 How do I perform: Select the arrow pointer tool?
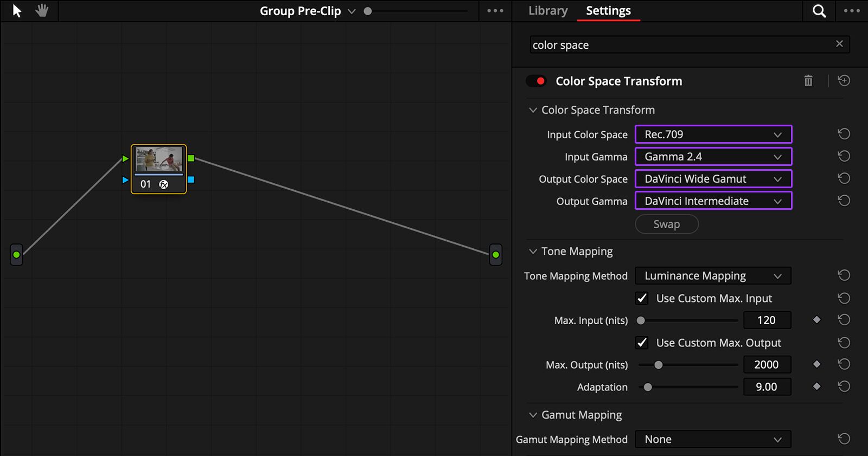tap(17, 11)
